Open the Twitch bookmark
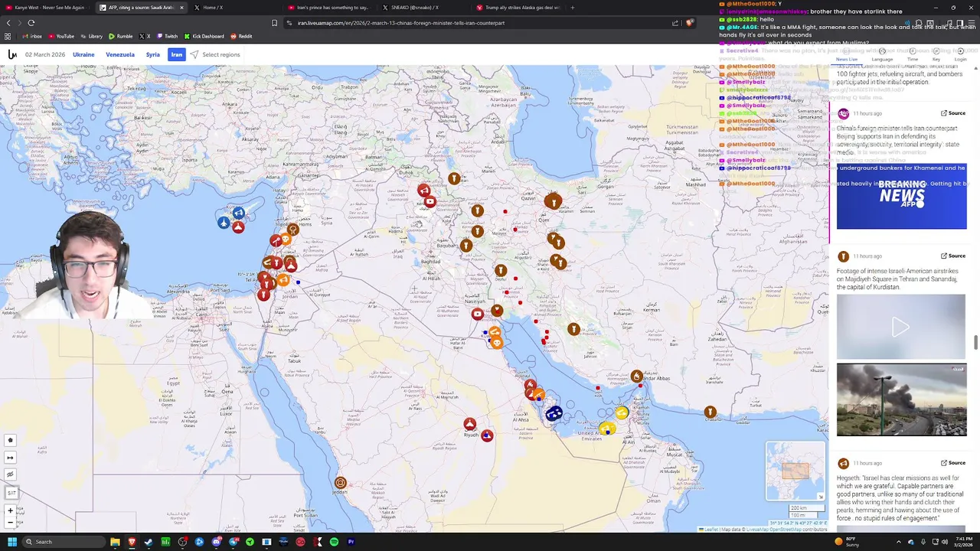980x551 pixels. [167, 36]
